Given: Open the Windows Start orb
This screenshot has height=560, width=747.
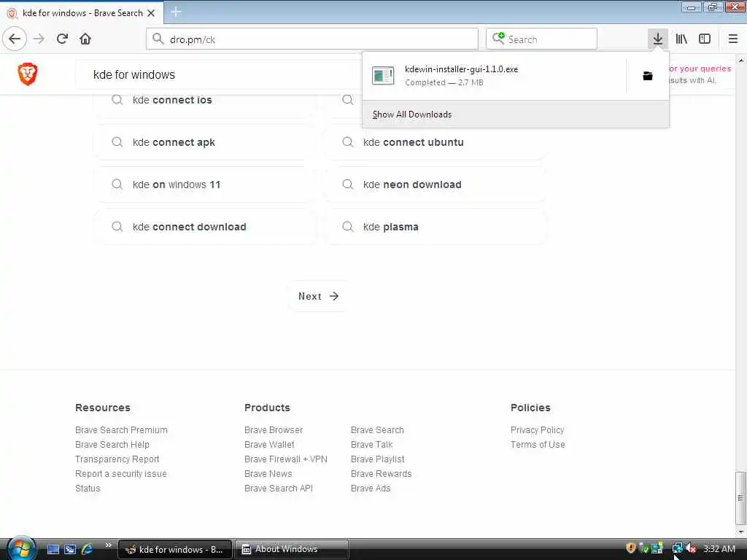Looking at the screenshot, I should (x=20, y=548).
